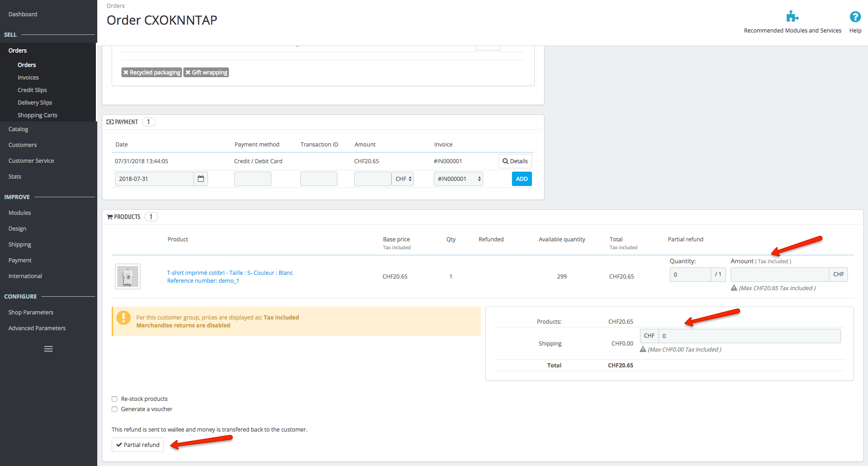Click the product thumbnail image
The image size is (868, 466).
click(x=127, y=276)
